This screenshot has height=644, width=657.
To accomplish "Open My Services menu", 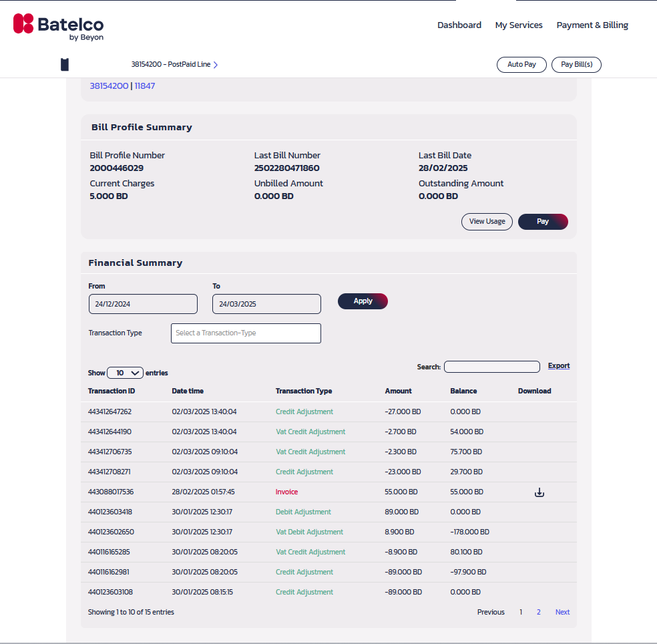I will tap(519, 25).
